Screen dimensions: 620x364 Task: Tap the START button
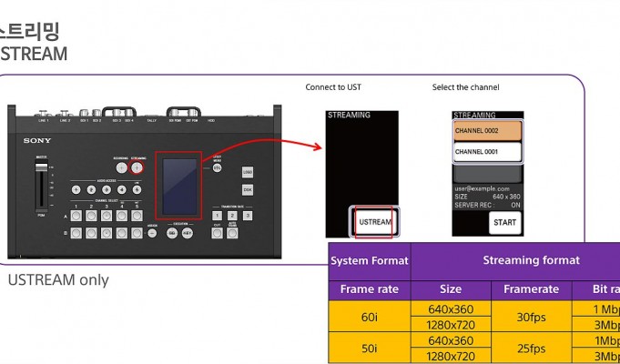[506, 221]
